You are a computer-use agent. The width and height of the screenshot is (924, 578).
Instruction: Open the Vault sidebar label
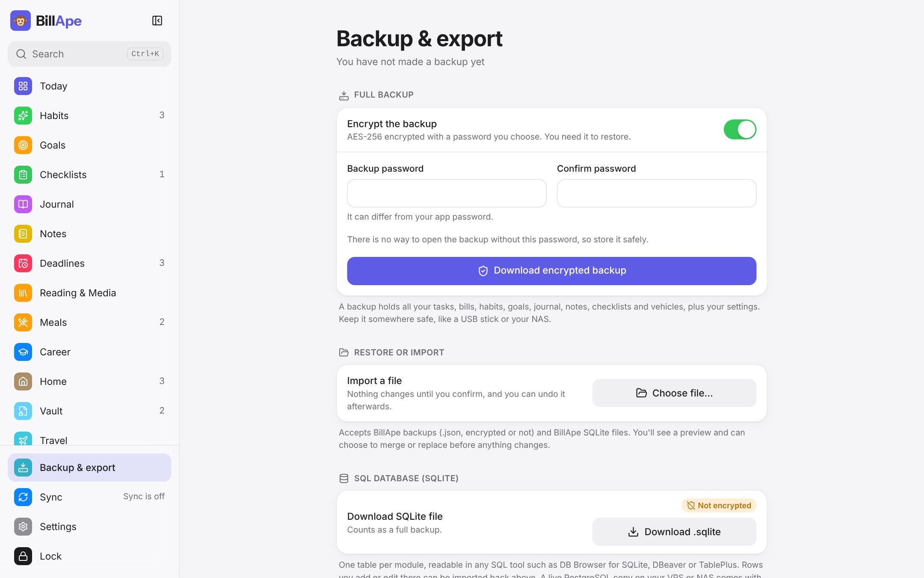coord(51,411)
